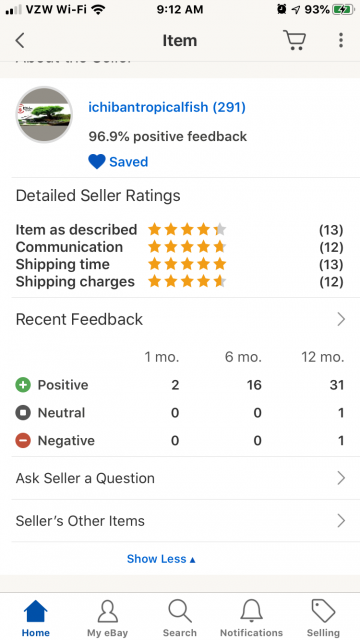The height and width of the screenshot is (640, 360).
Task: Tap the back arrow icon
Action: coord(20,40)
